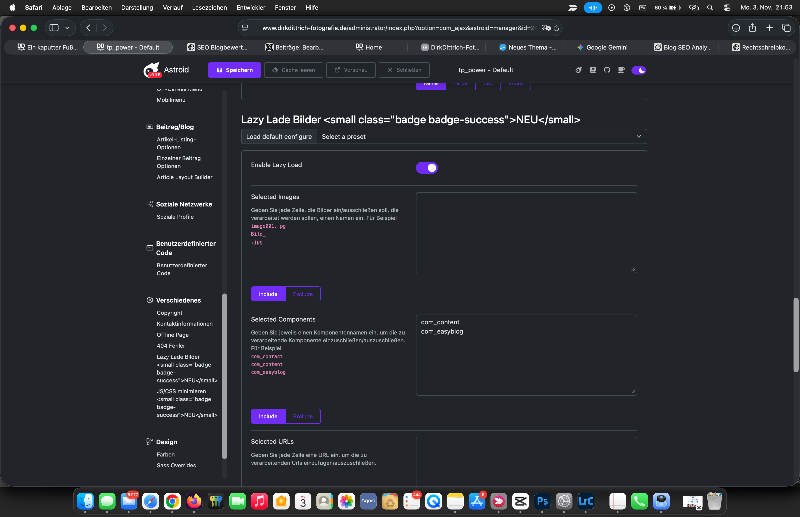Open Soziale Profile in sidebar
Screen dimensions: 800x517
pos(176,217)
